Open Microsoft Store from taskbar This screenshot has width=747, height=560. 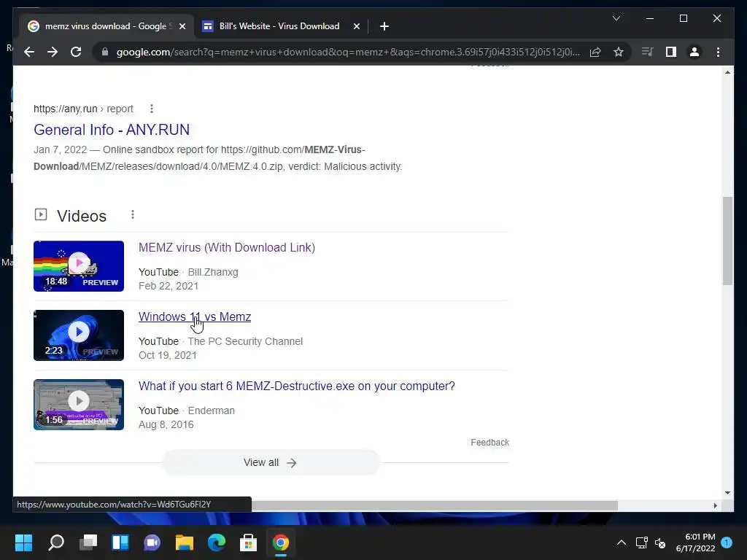248,542
